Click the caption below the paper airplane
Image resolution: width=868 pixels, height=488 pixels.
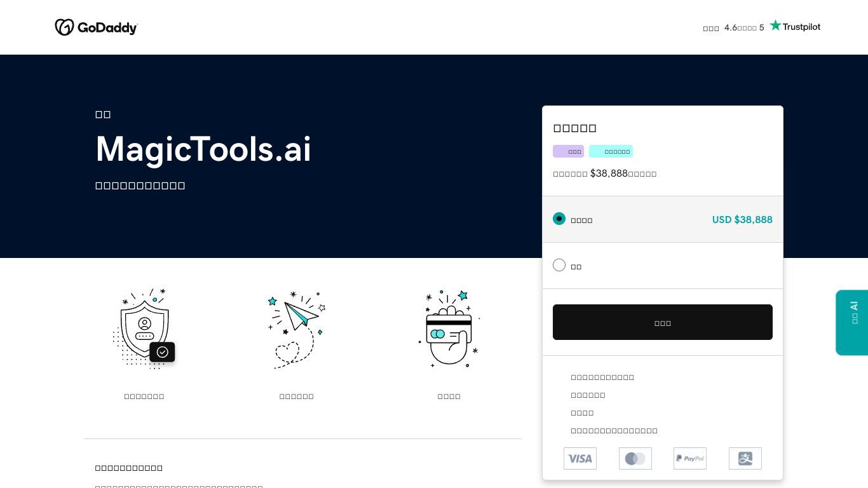[x=297, y=396]
